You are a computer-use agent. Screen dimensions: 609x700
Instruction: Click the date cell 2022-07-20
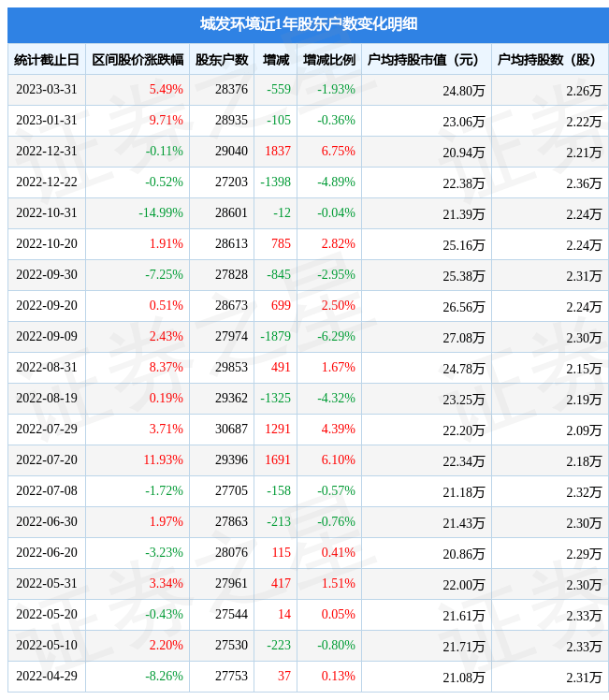[47, 459]
